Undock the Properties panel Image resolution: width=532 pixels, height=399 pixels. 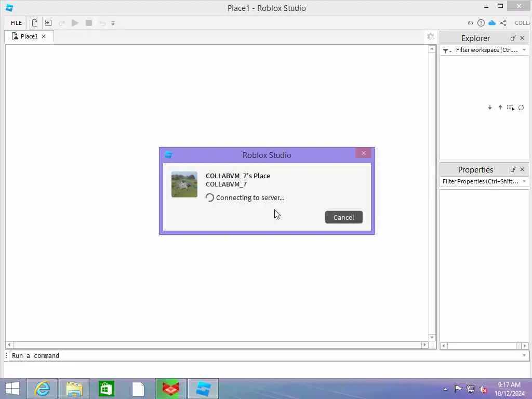tap(513, 169)
